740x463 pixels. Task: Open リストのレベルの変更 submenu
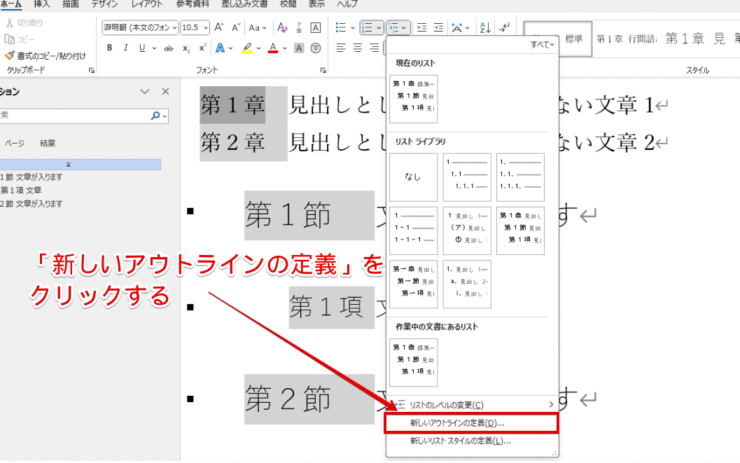[448, 404]
